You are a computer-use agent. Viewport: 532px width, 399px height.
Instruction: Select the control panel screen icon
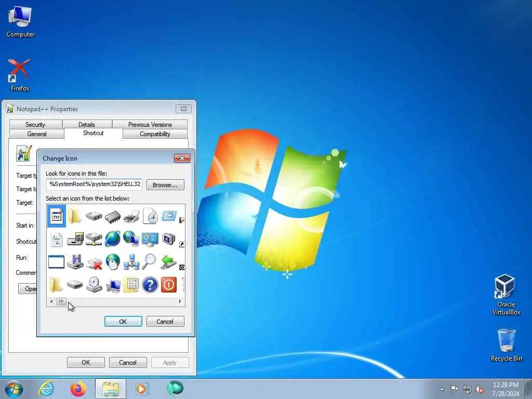[150, 239]
